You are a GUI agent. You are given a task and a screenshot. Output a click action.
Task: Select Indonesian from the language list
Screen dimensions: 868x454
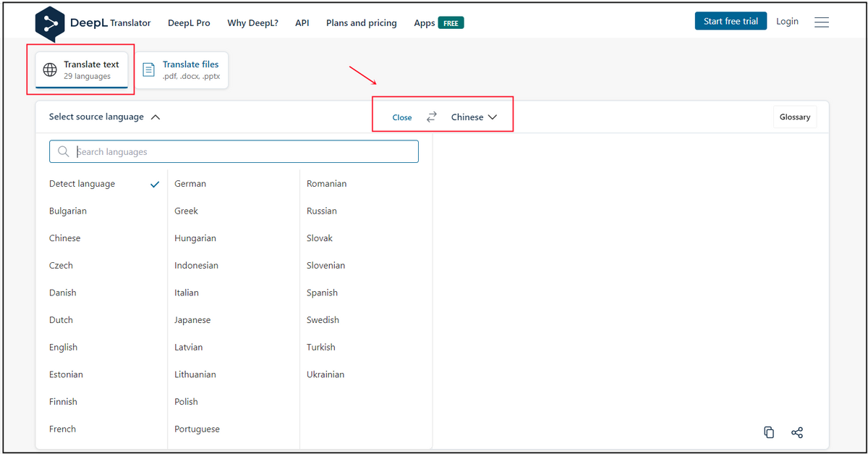pos(196,265)
